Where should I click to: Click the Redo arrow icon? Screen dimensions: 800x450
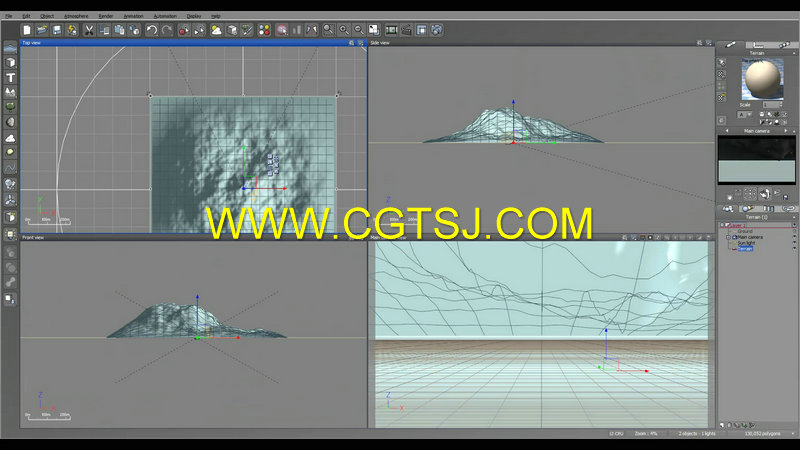167,30
